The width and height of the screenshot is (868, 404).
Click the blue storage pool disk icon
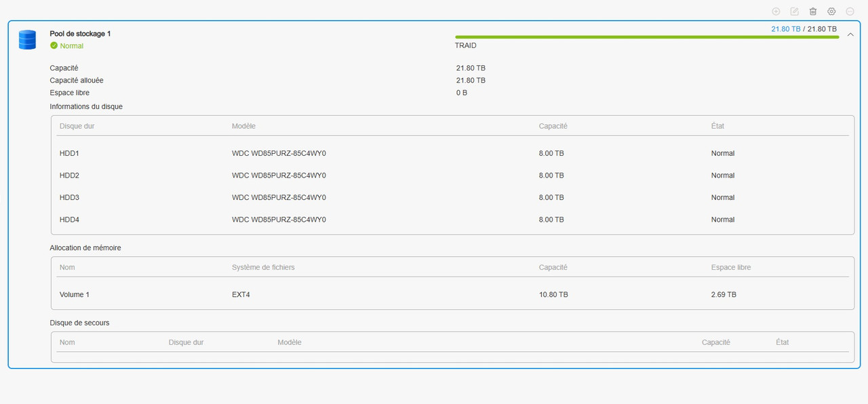click(x=27, y=40)
